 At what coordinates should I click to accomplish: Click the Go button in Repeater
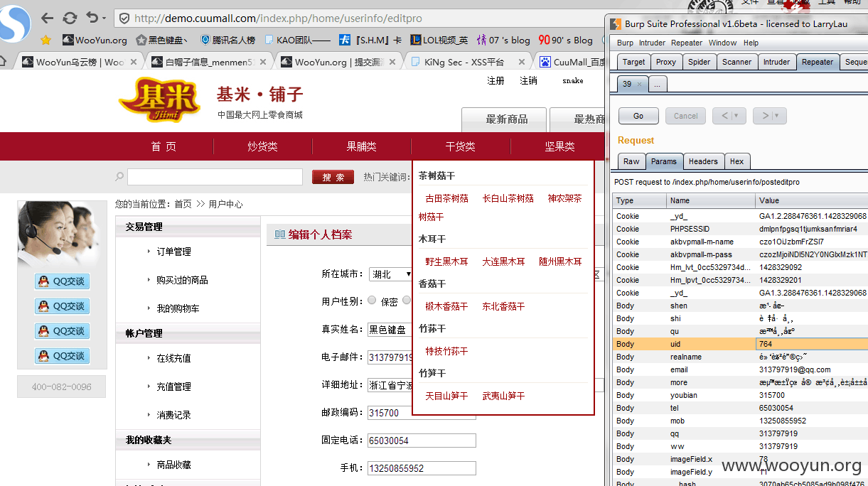(638, 116)
